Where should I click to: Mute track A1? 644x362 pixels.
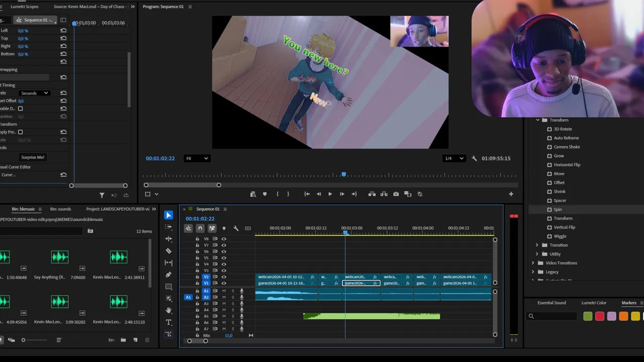[224, 291]
